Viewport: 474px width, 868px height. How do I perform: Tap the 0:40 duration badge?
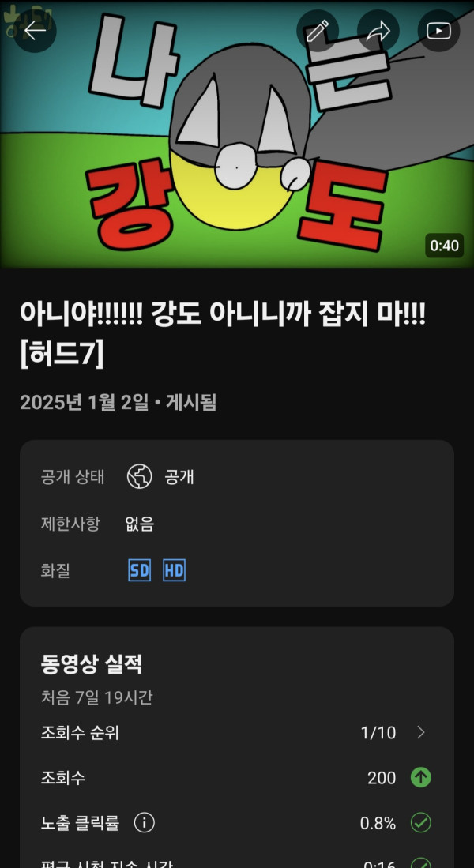[444, 245]
